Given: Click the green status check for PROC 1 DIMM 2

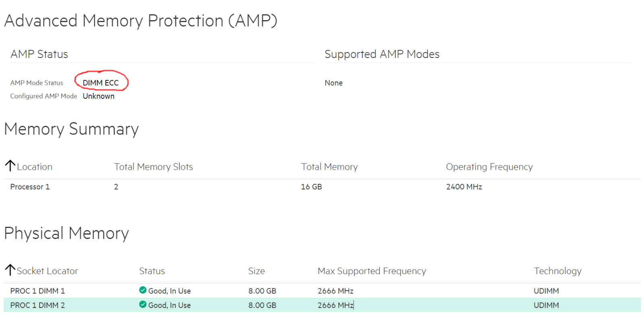Looking at the screenshot, I should [142, 305].
